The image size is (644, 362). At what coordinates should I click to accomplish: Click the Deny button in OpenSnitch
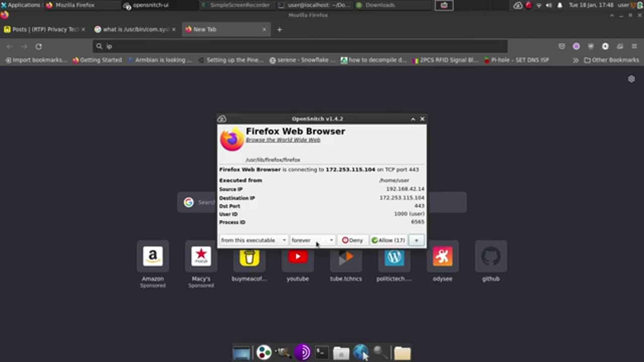tap(352, 240)
